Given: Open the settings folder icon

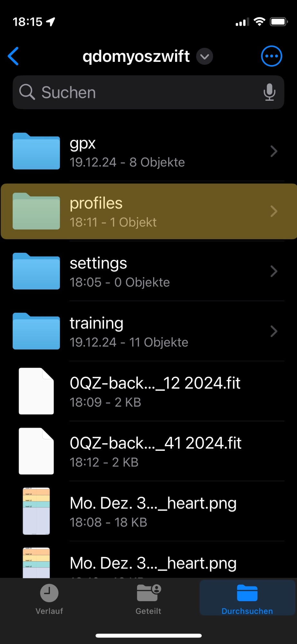Looking at the screenshot, I should 36,271.
